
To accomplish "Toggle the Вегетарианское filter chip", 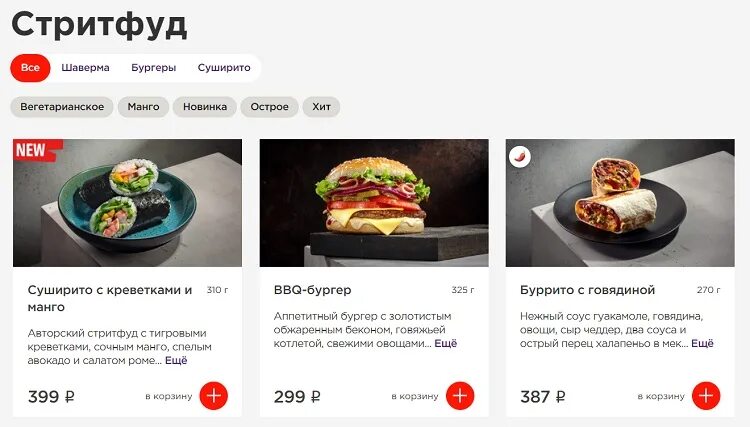I will click(x=62, y=107).
